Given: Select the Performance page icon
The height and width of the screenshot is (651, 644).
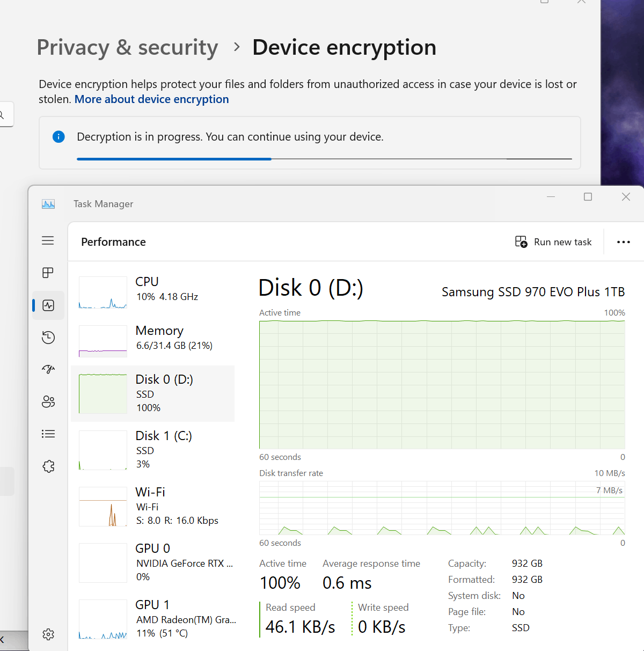Looking at the screenshot, I should (x=48, y=305).
